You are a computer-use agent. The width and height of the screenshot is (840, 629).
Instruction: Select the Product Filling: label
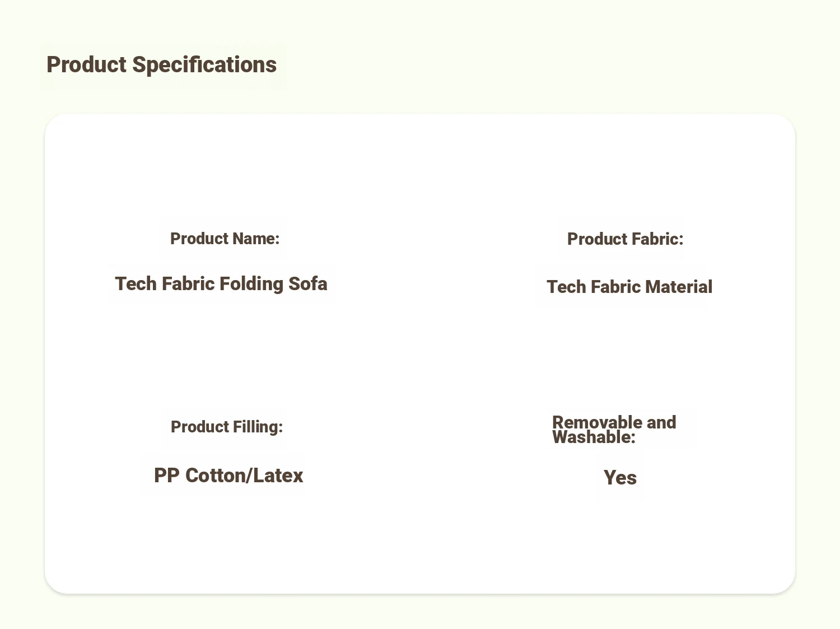tap(227, 427)
